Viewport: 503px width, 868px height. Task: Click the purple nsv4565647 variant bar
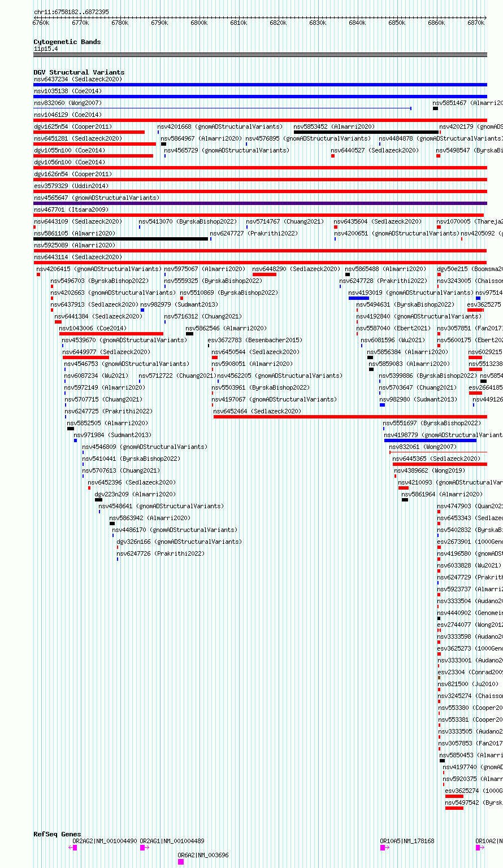[261, 203]
